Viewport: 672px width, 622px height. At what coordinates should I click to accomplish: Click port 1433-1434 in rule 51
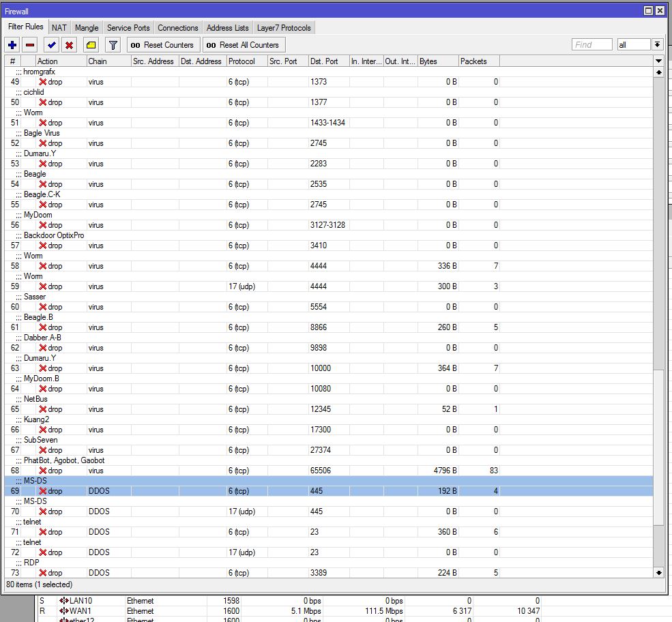pos(328,123)
